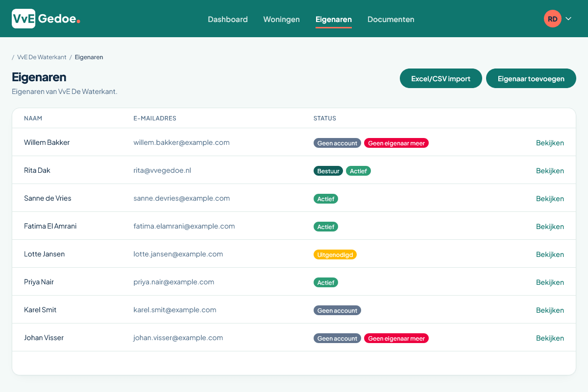The height and width of the screenshot is (392, 588).
Task: Go to the Dashboard tab
Action: pos(228,20)
